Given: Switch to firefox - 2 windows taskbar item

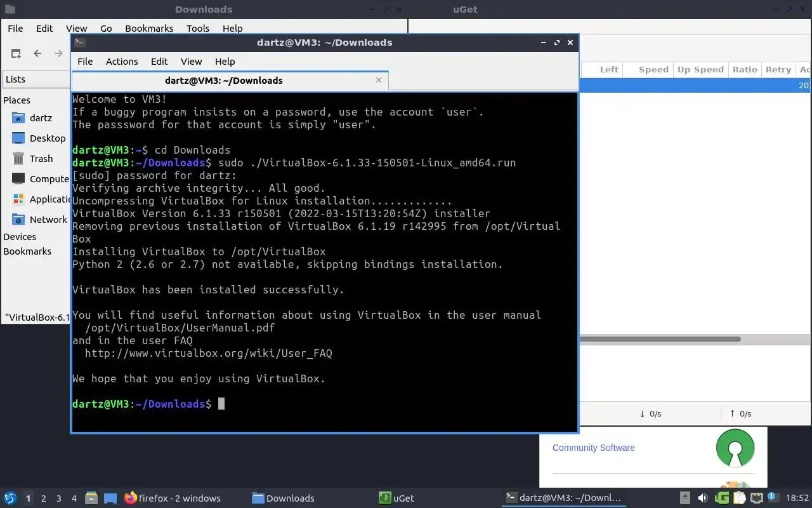Looking at the screenshot, I should click(173, 498).
